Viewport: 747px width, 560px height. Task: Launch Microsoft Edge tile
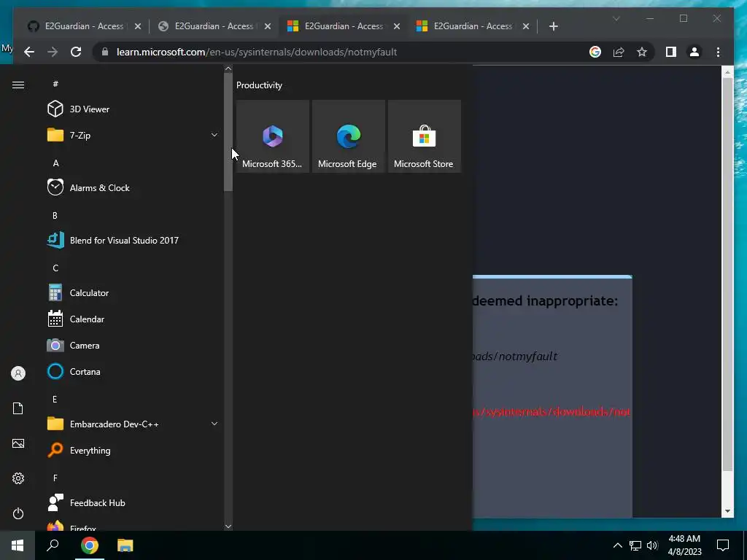pyautogui.click(x=348, y=136)
